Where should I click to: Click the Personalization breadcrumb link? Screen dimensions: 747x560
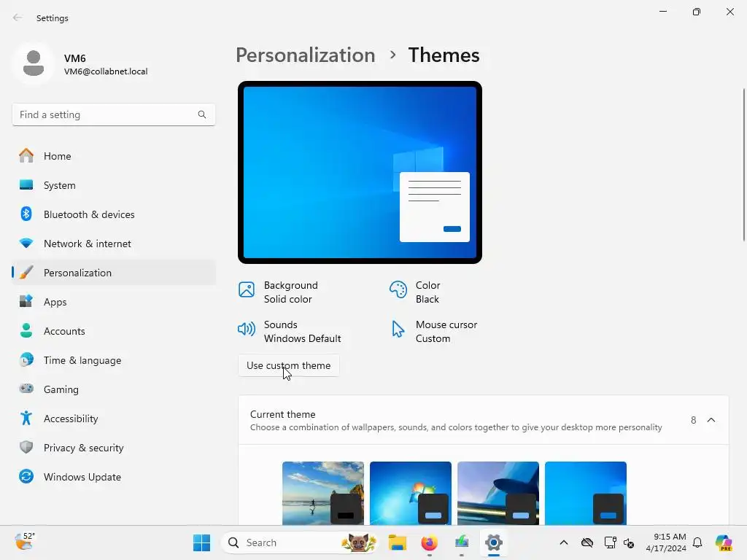(306, 55)
